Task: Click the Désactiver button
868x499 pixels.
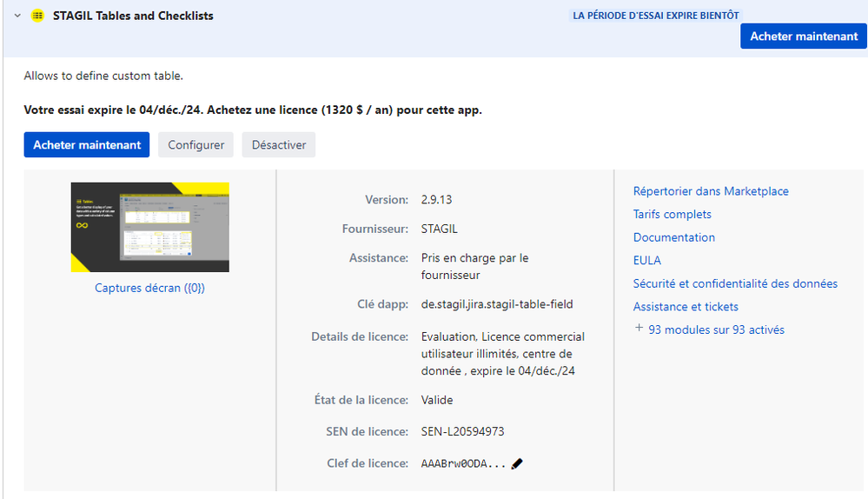Action: coord(278,144)
